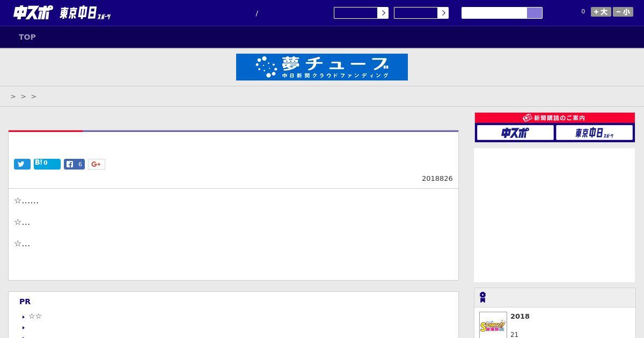Viewport: 644px width, 338px height.
Task: Click the 中スポ logo in header
Action: point(33,12)
